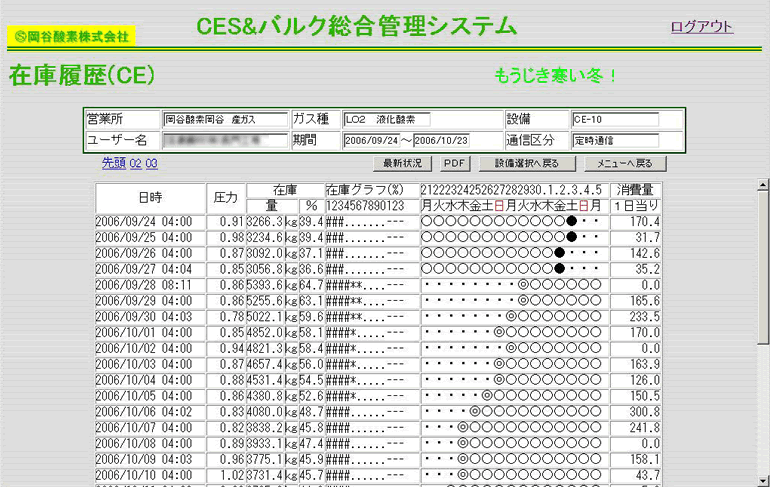770x489 pixels.
Task: Click the 在庫グラフ(%) column header
Action: click(x=372, y=190)
